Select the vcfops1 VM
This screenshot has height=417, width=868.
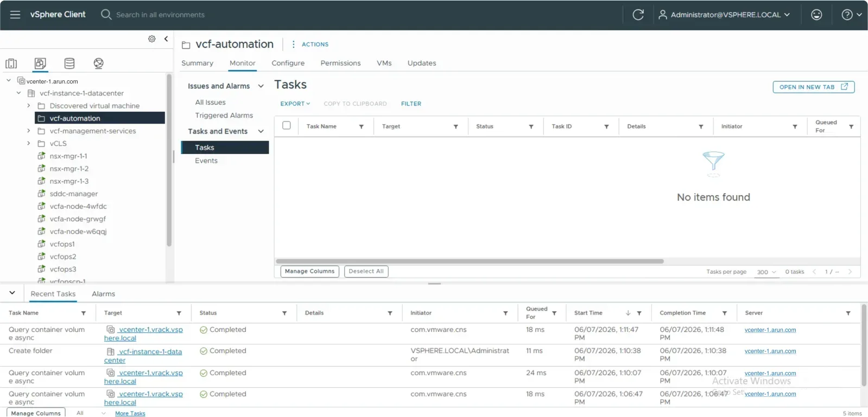click(62, 244)
